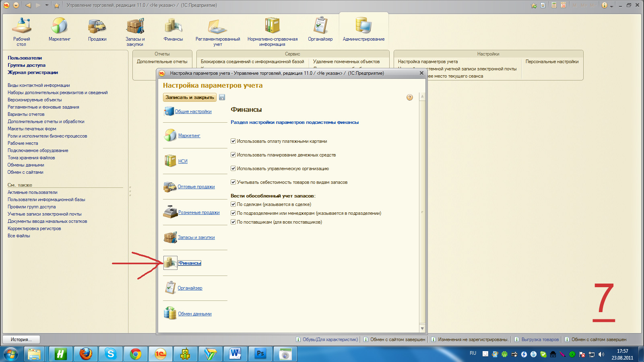The image size is (644, 362).
Task: Click the История... button
Action: click(x=22, y=339)
